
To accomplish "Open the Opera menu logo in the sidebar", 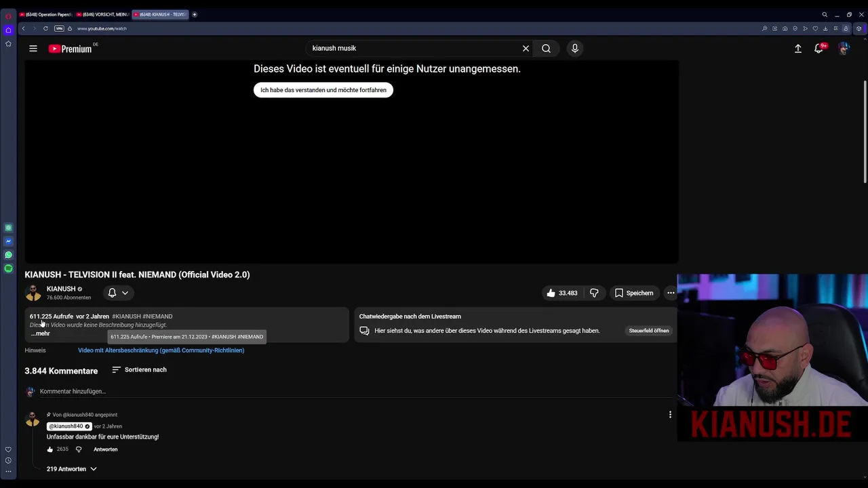I will click(x=8, y=16).
